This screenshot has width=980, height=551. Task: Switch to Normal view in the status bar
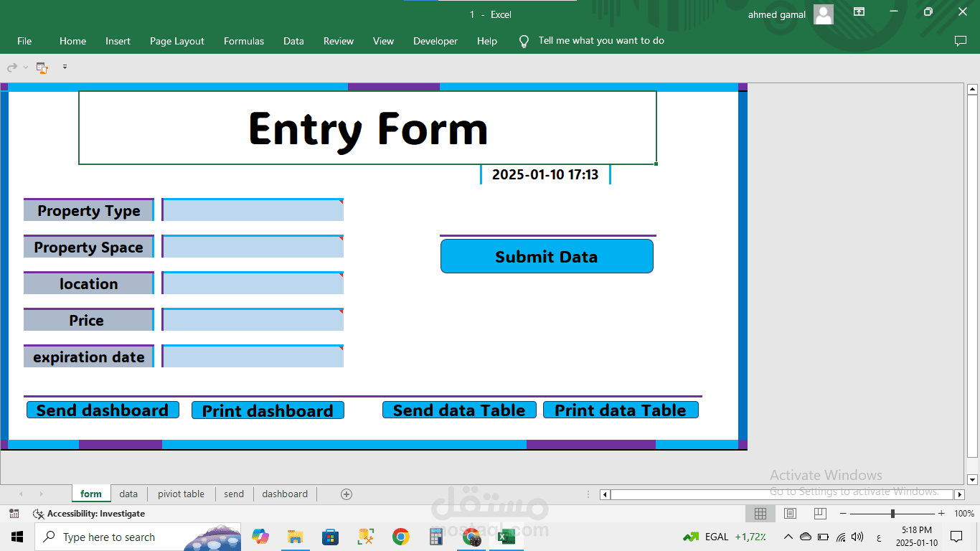(x=760, y=513)
